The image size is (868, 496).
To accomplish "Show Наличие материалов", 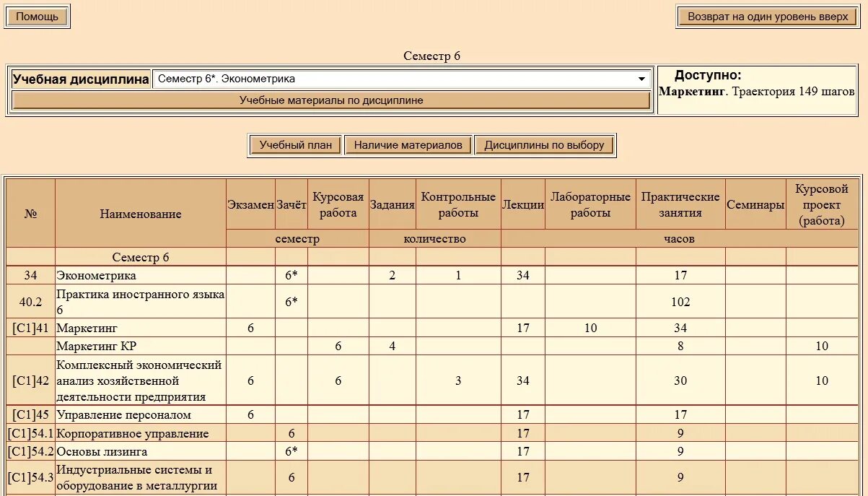I will click(x=408, y=145).
